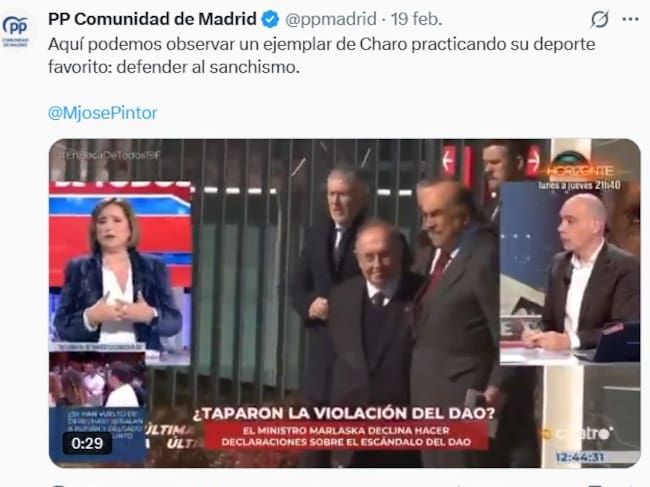Open the Grok explain-post icon
This screenshot has height=487, width=650.
click(599, 19)
